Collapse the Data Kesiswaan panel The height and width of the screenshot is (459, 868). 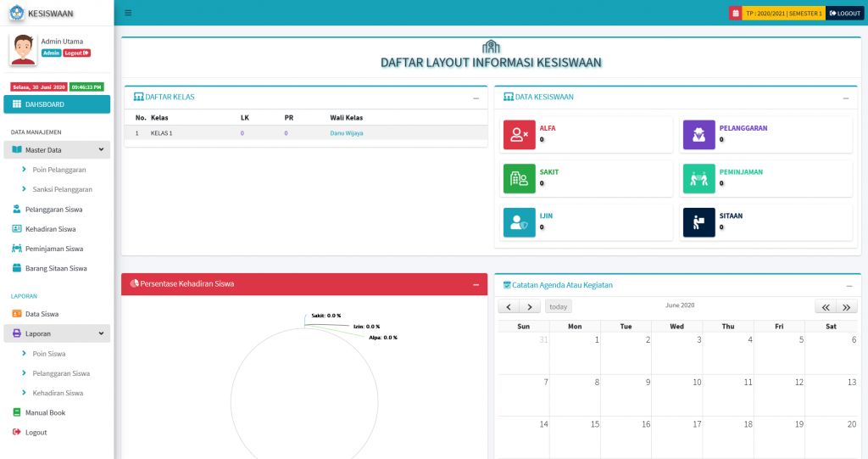point(845,98)
